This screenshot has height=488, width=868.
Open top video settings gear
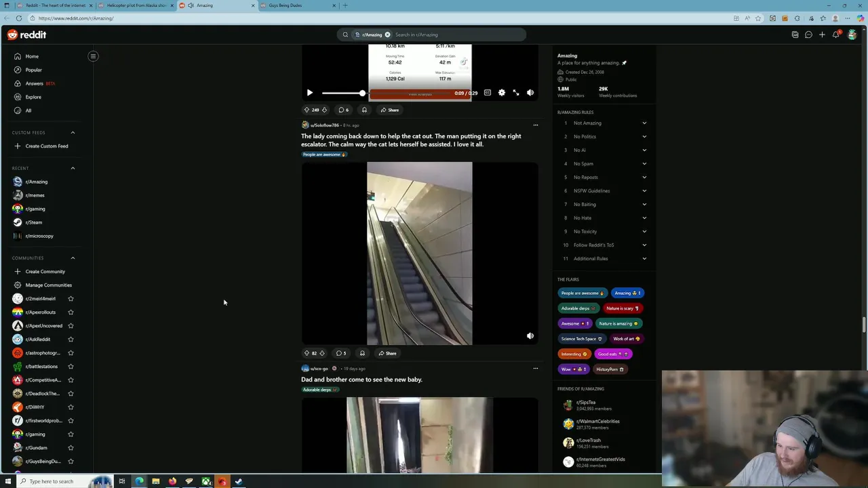coord(502,93)
